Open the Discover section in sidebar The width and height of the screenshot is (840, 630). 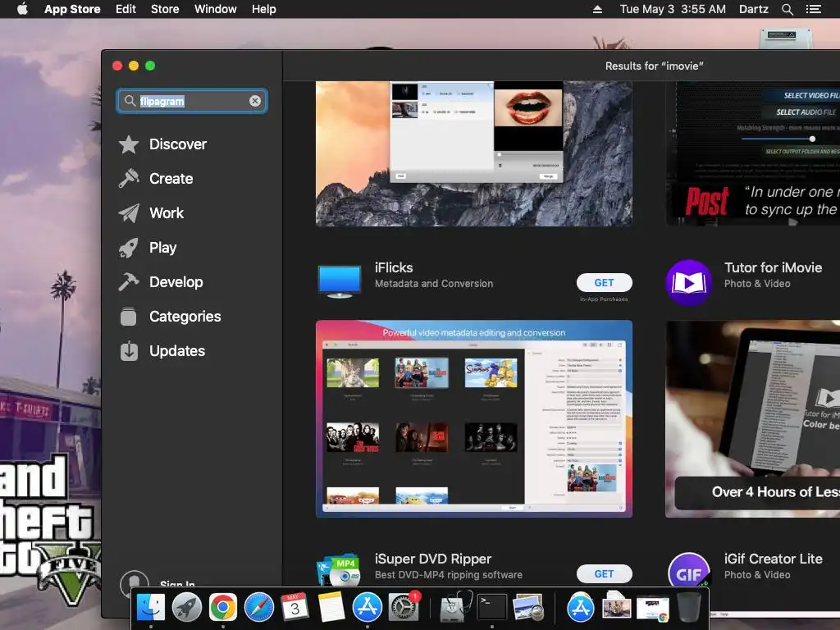(x=163, y=144)
